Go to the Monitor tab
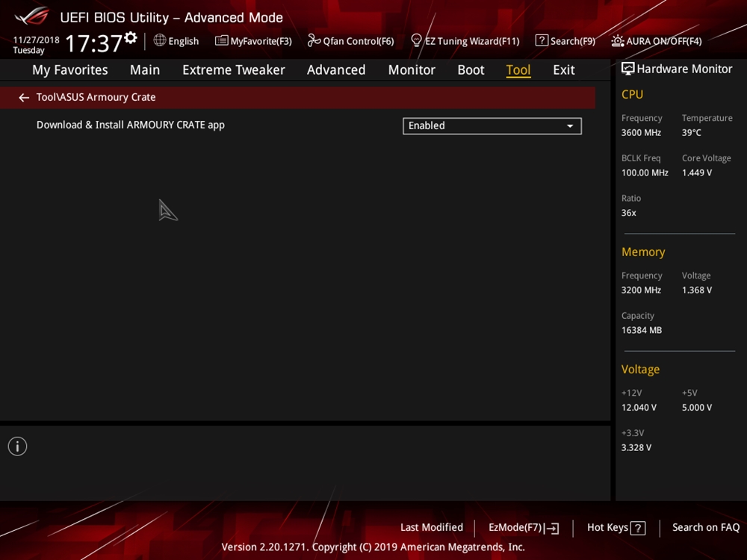The width and height of the screenshot is (747, 560). [412, 70]
